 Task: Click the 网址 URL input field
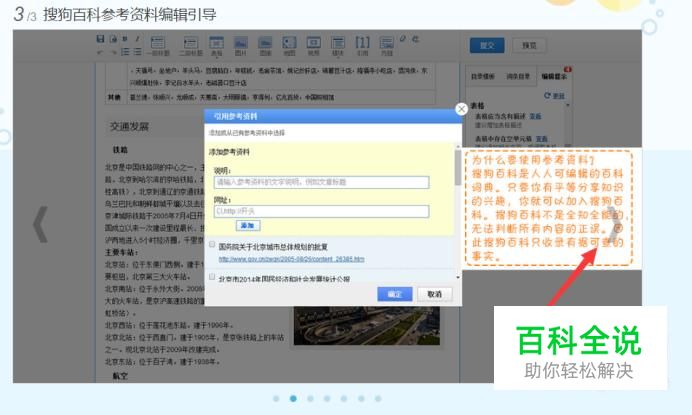pos(321,211)
